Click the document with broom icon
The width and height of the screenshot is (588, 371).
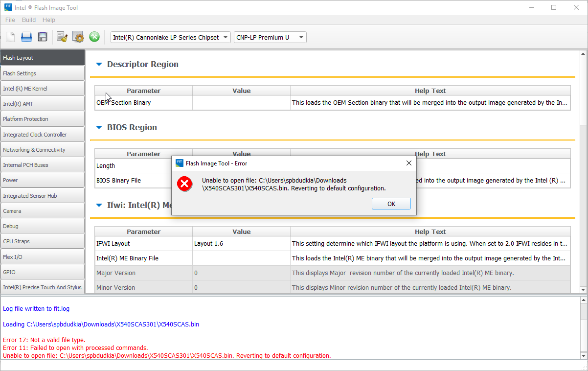coord(62,37)
